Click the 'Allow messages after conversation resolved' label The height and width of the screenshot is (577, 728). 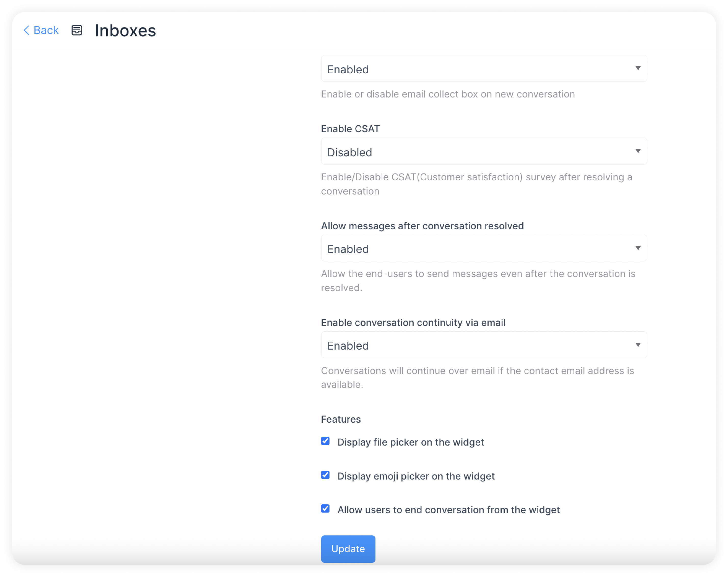(x=422, y=226)
